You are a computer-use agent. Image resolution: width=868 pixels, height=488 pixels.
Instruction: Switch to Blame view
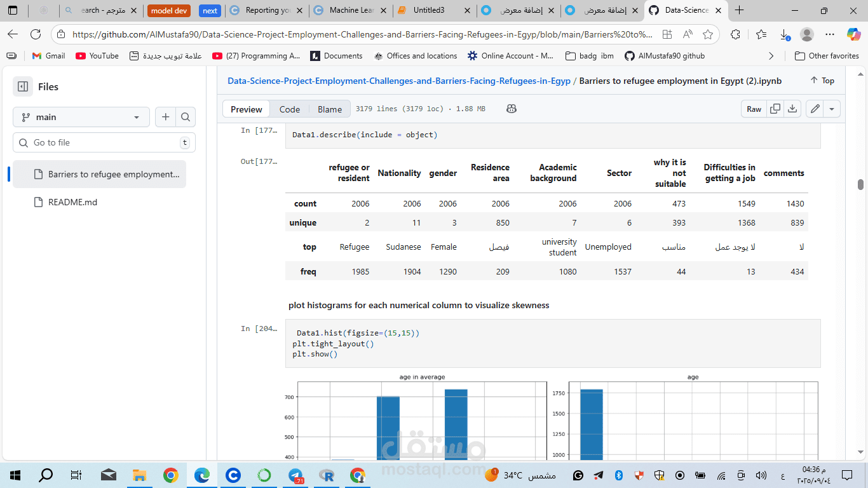(x=330, y=109)
